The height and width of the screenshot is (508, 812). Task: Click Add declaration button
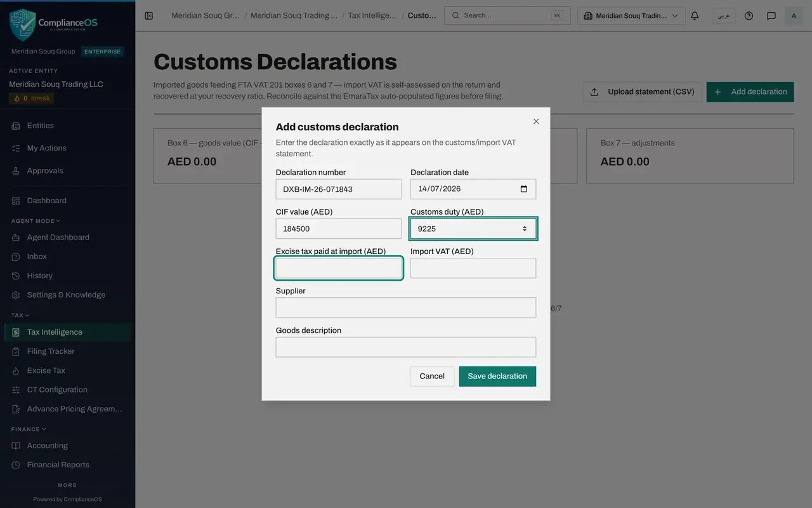coord(750,91)
